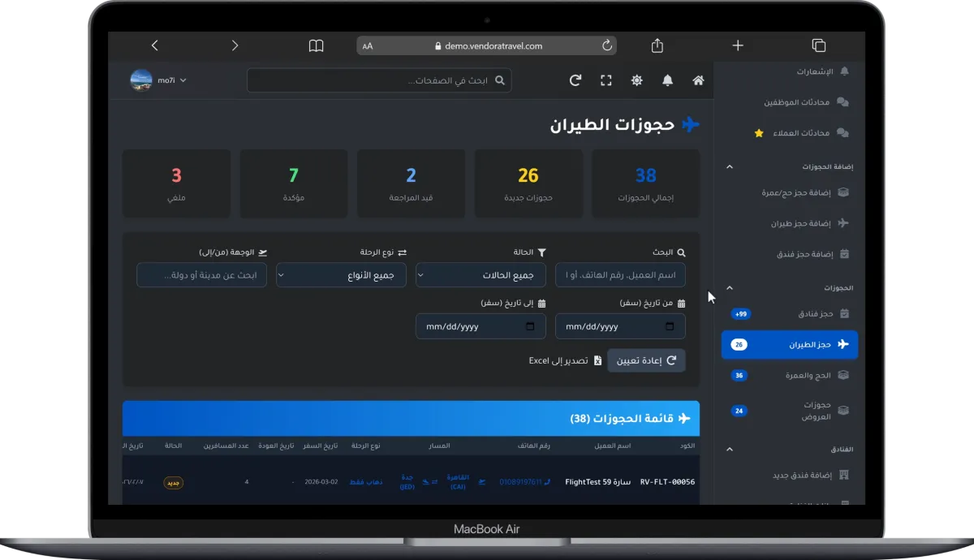Image resolution: width=974 pixels, height=560 pixels.
Task: Click the حجوزات جديدة 26 stat card
Action: (528, 183)
